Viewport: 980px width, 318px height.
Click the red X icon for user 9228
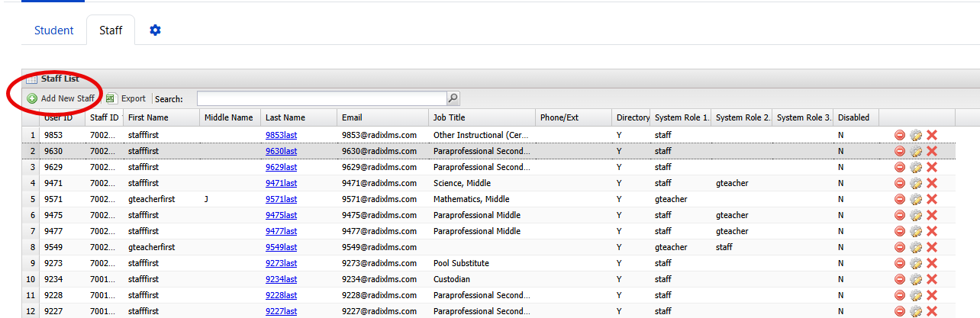pyautogui.click(x=932, y=295)
